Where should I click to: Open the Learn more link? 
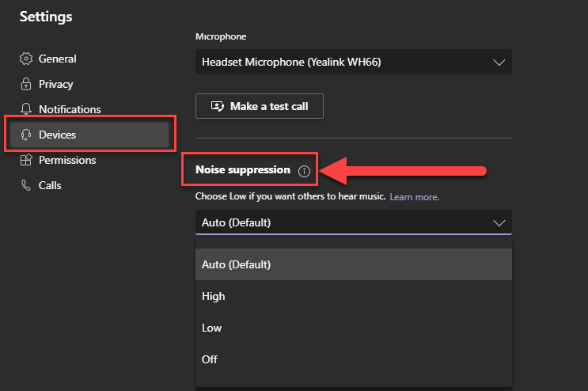414,196
